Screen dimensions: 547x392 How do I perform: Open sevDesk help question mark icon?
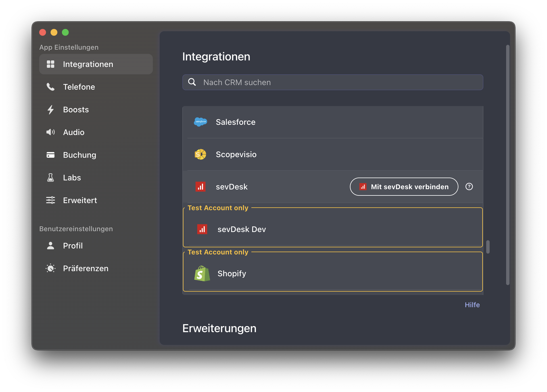click(x=469, y=187)
